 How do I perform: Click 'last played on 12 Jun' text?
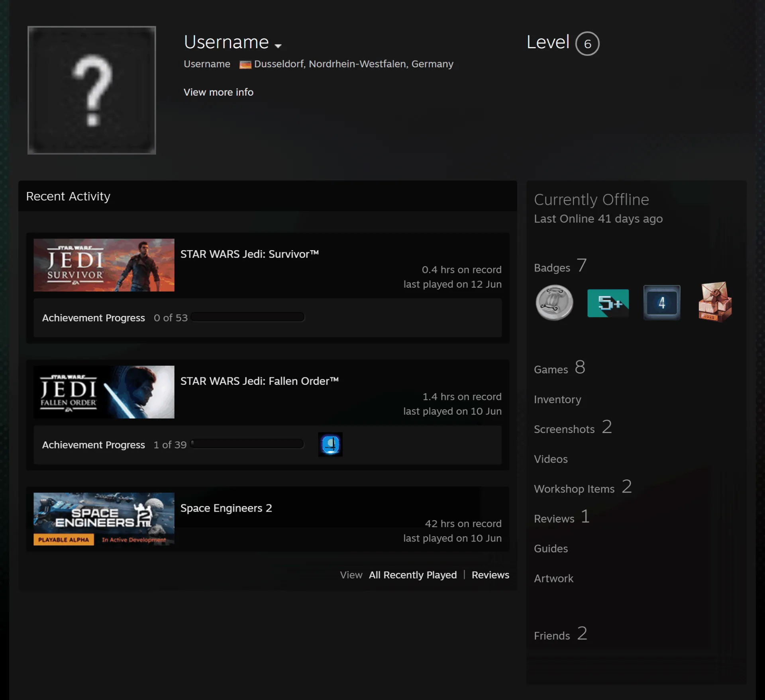[452, 284]
